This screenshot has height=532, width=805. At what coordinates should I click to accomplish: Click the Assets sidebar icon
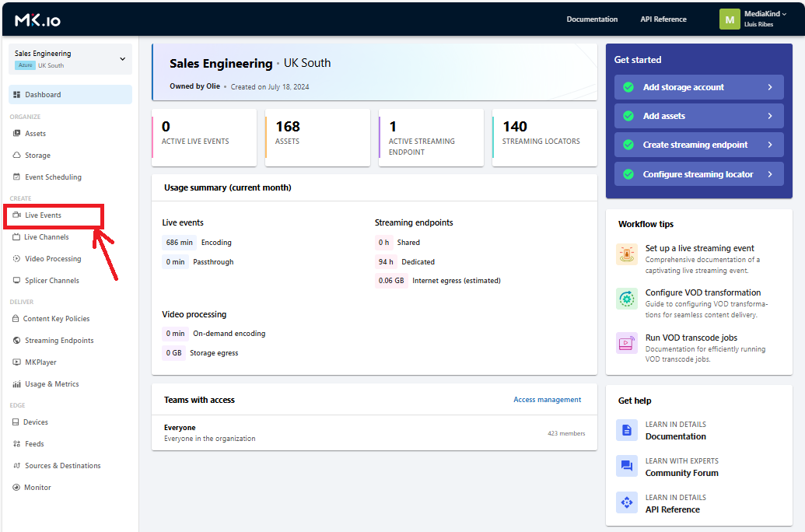coord(16,134)
